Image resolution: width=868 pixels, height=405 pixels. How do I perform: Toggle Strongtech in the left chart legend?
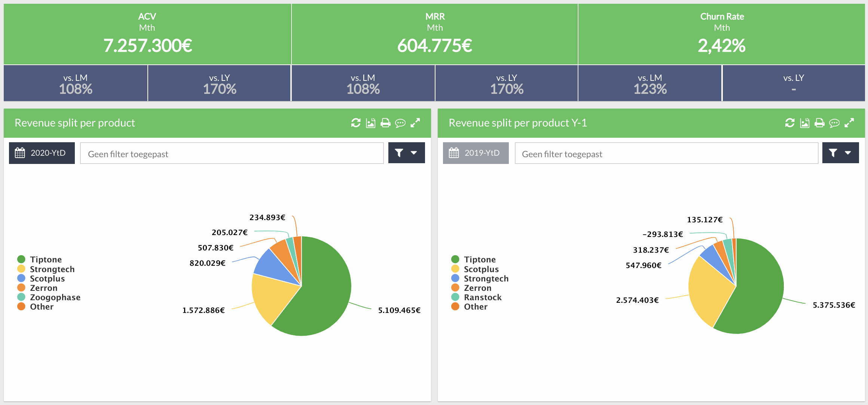coord(52,269)
